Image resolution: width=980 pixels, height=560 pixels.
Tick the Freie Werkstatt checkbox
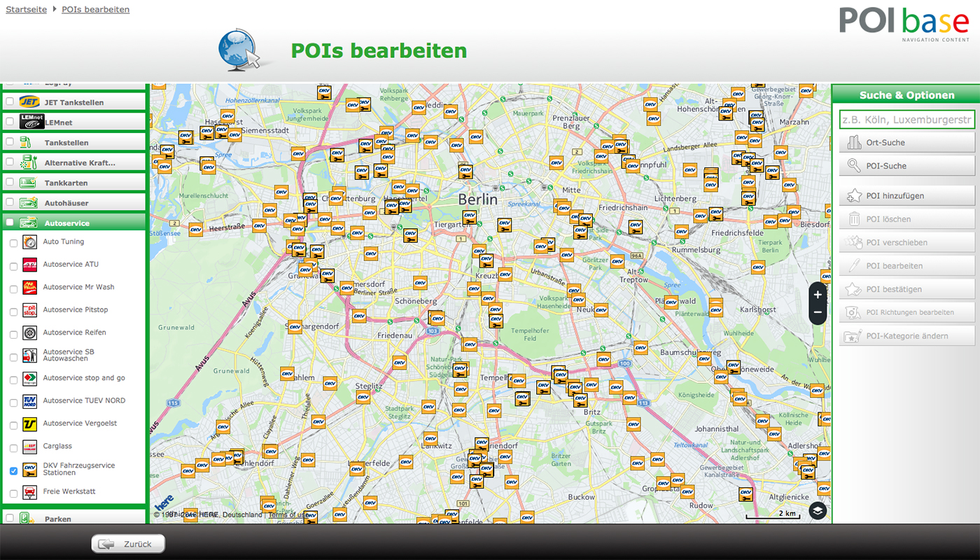coord(13,493)
